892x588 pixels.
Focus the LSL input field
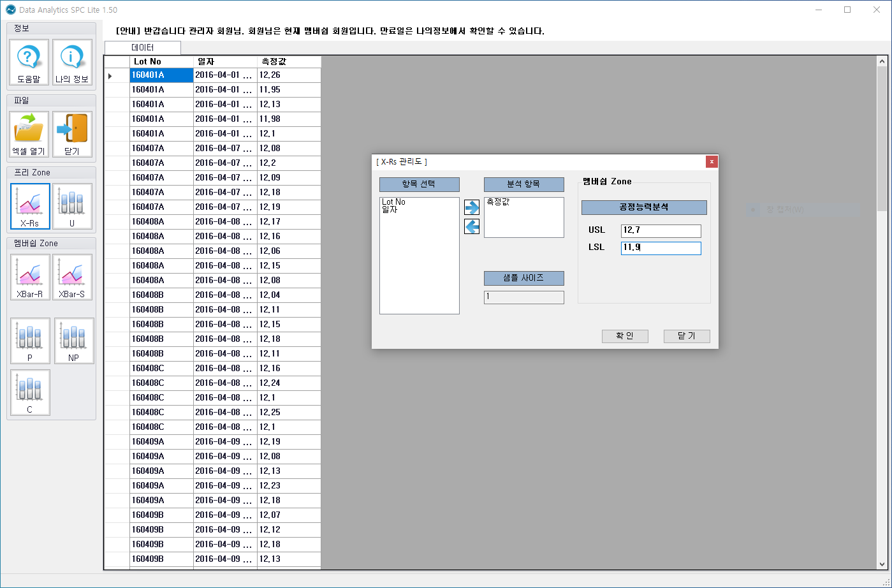coord(661,248)
